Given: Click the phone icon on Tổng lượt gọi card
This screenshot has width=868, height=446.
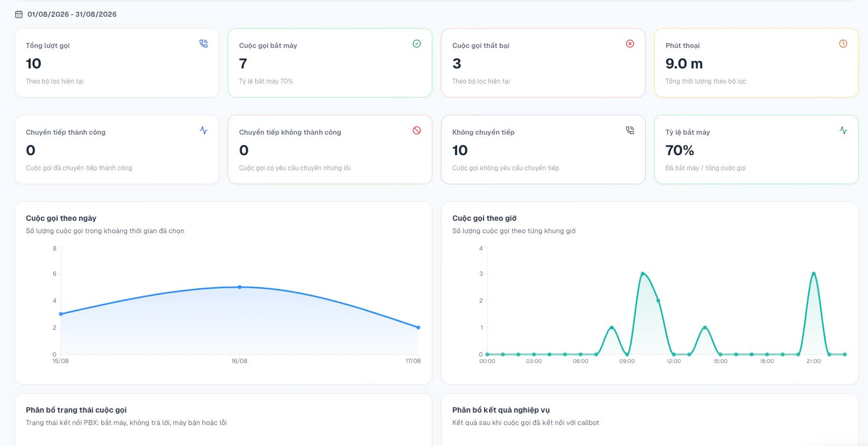Looking at the screenshot, I should (204, 44).
